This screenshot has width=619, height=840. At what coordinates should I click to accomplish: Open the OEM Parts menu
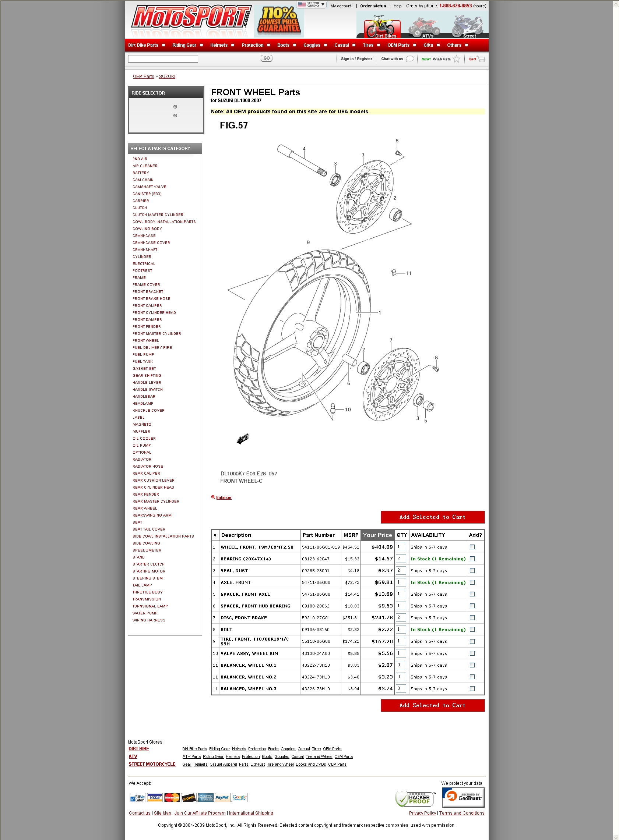[x=398, y=45]
